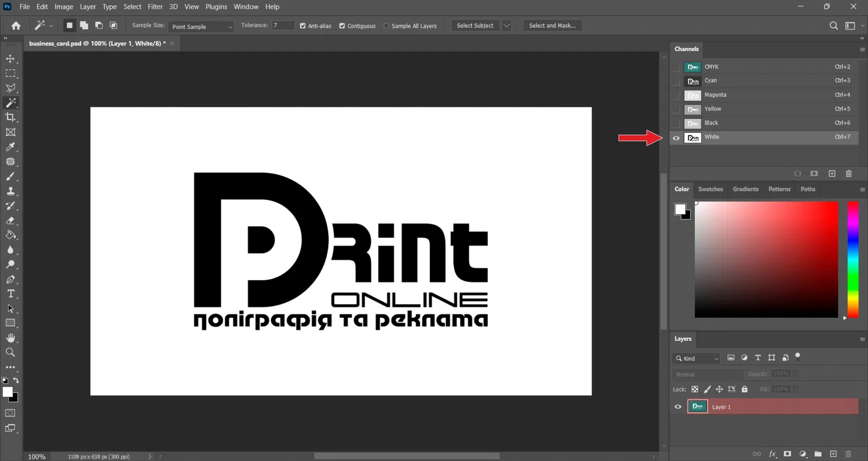The image size is (868, 461).
Task: Open layer filter Kind dropdown
Action: click(696, 358)
